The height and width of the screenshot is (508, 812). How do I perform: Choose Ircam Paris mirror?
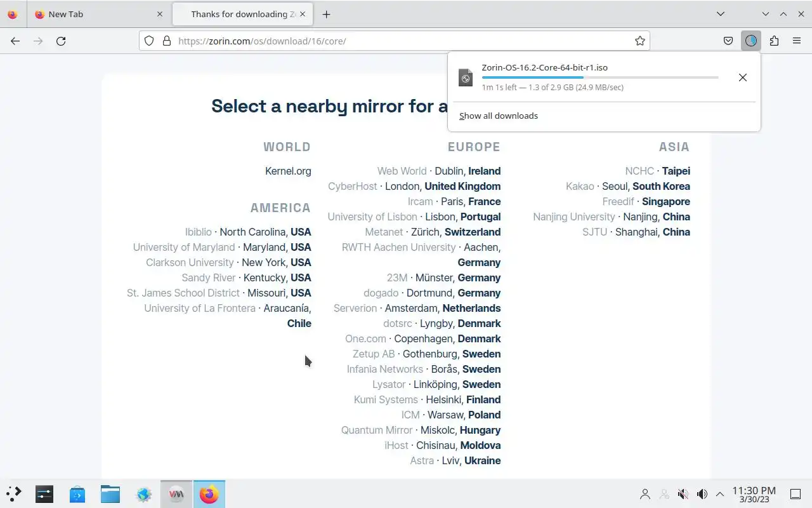click(454, 201)
